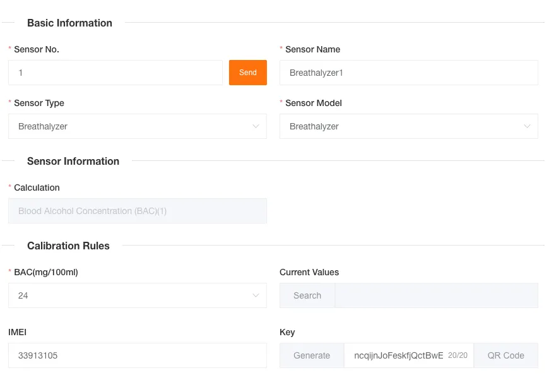Expand the BAC(mg/100ml) dropdown showing 24
This screenshot has width=549, height=392.
tap(137, 295)
